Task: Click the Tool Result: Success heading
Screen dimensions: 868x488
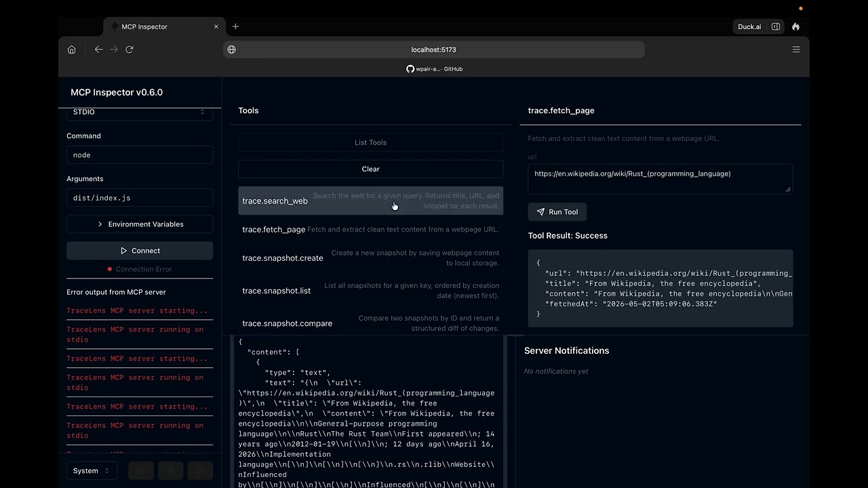Action: [x=568, y=236]
